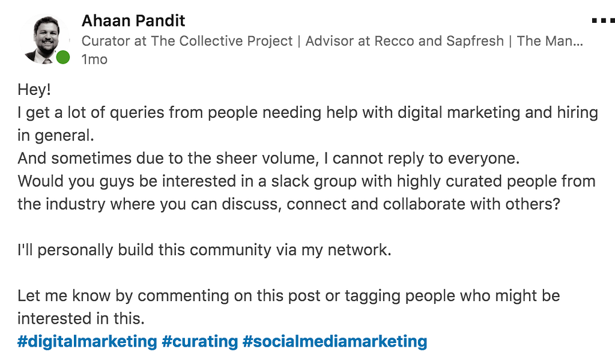Click the "1mo" post timestamp
This screenshot has height=364, width=615.
[x=94, y=59]
